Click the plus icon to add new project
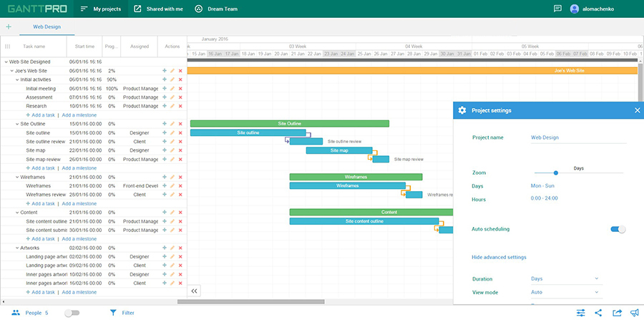The width and height of the screenshot is (644, 320). coord(9,26)
